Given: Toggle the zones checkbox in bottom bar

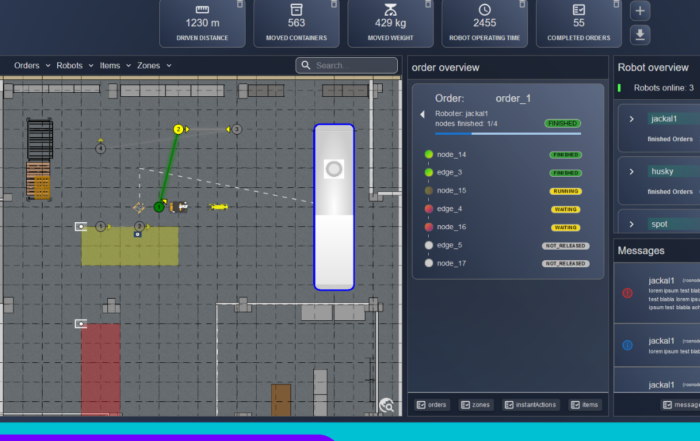Looking at the screenshot, I should click(464, 405).
